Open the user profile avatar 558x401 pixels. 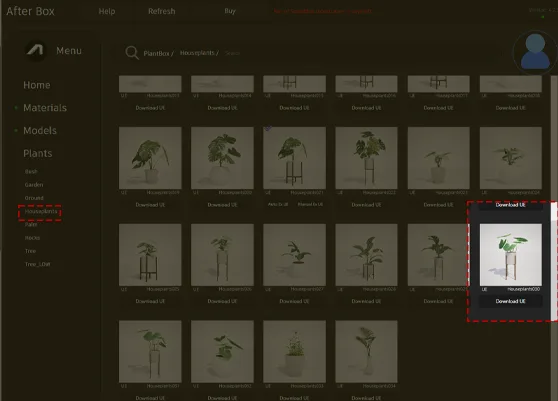click(535, 52)
